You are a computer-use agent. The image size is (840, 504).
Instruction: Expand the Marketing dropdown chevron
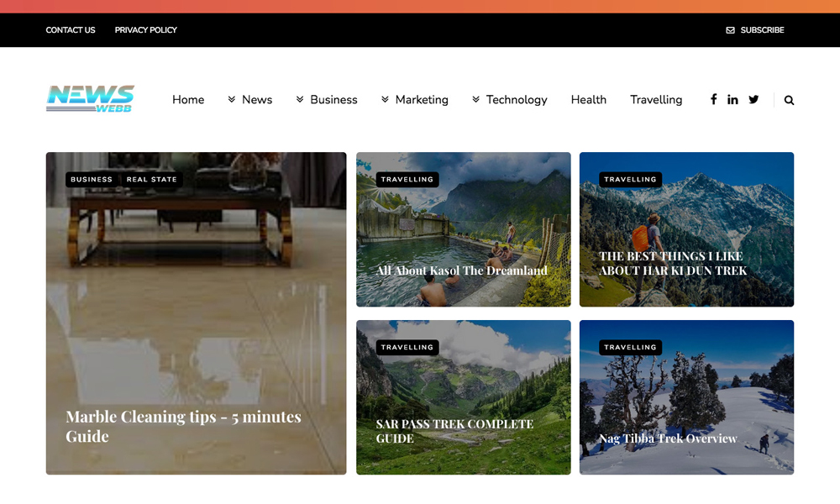click(x=385, y=99)
